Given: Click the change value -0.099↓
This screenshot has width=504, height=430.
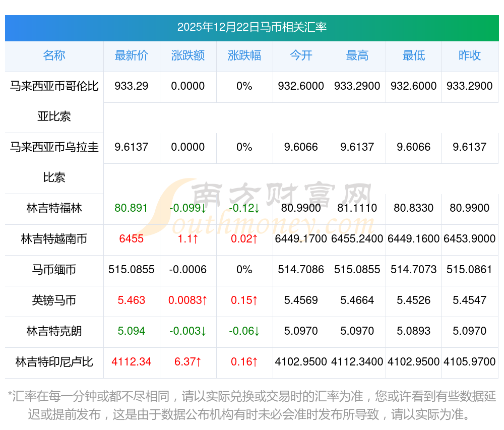Looking at the screenshot, I should (187, 208).
